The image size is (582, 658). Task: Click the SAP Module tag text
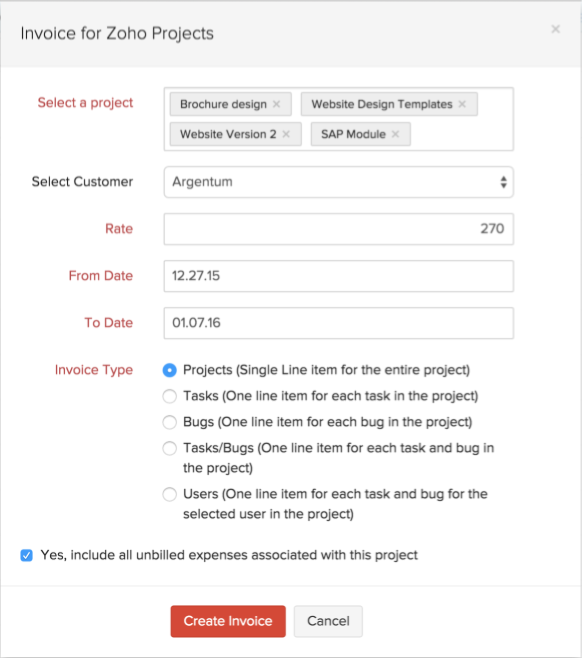tap(353, 134)
